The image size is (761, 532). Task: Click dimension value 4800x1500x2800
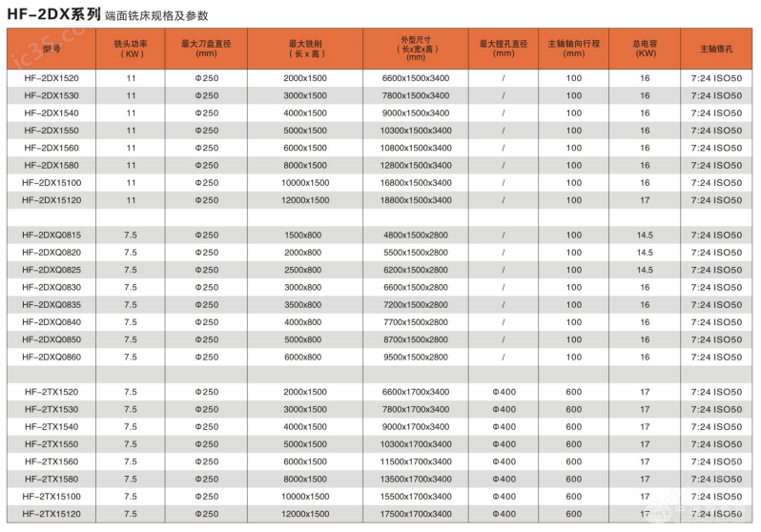(x=416, y=235)
